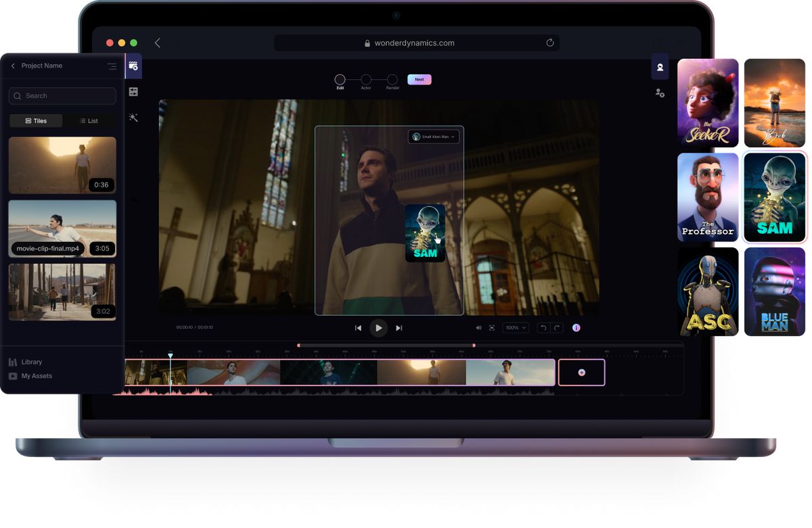Toggle fullscreen preview mode
This screenshot has width=812, height=528.
[x=492, y=328]
